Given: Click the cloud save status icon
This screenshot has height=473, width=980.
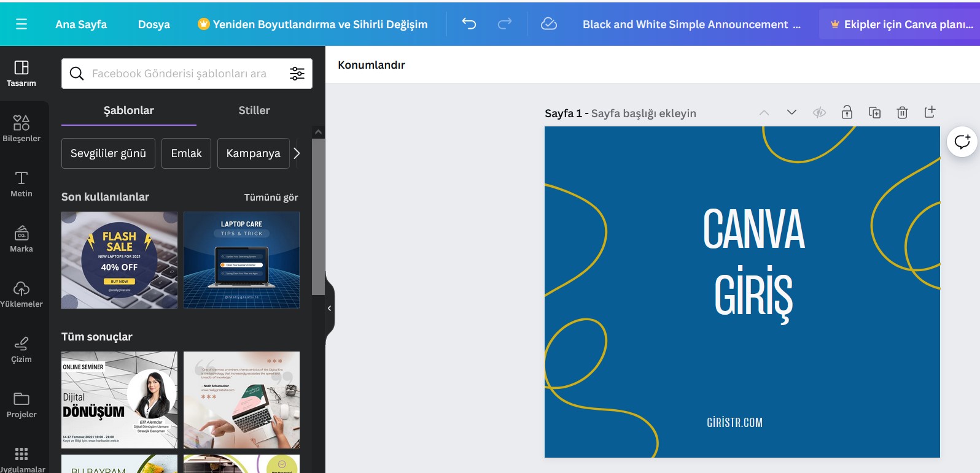Looking at the screenshot, I should (x=548, y=24).
